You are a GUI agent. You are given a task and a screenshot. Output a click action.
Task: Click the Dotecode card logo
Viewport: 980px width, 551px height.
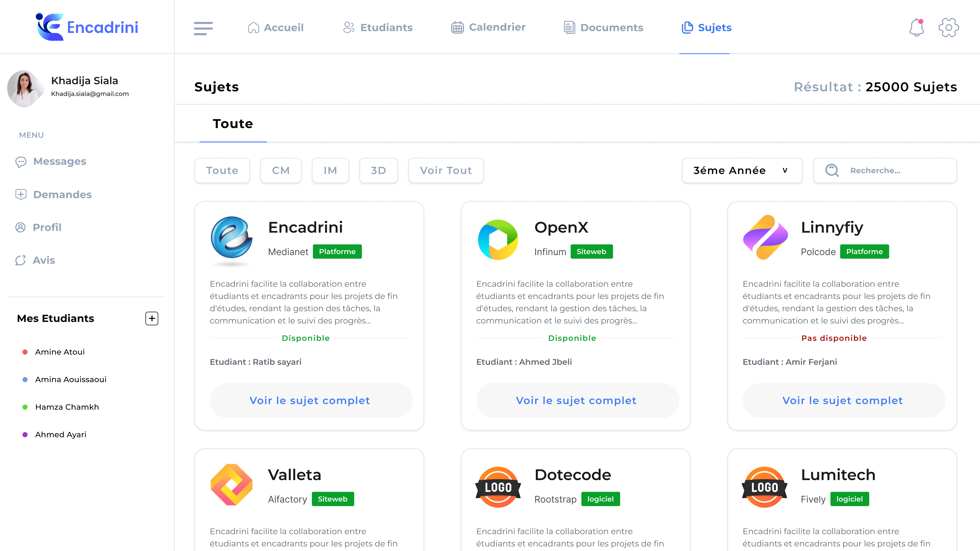(x=498, y=487)
